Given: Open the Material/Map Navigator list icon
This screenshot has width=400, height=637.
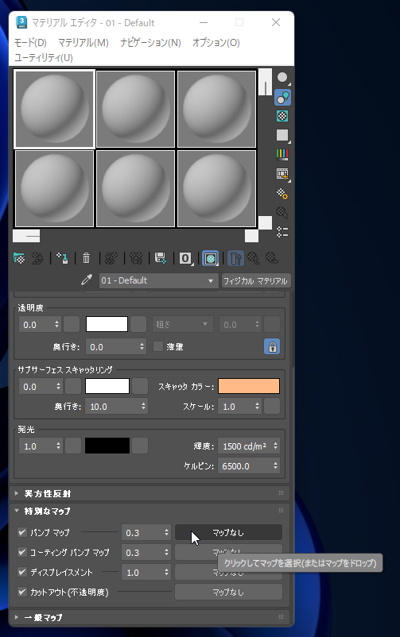Looking at the screenshot, I should [x=283, y=232].
